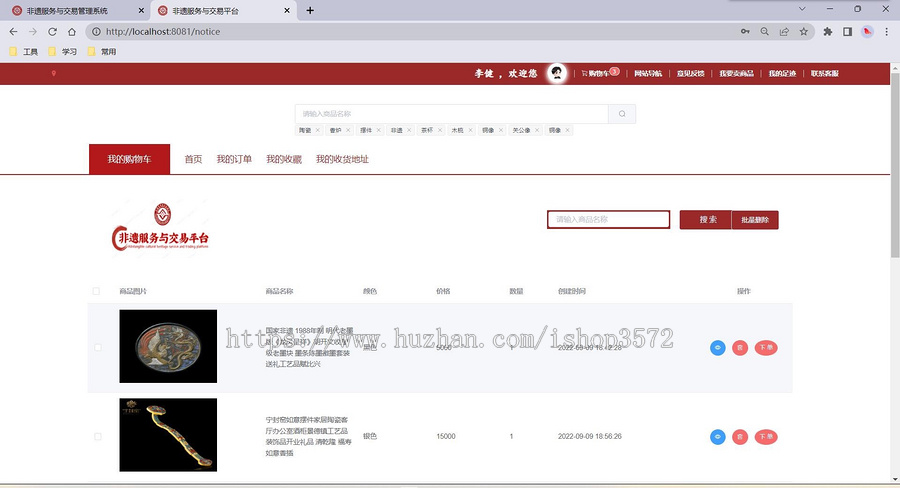
Task: Open the browser three-dot menu
Action: click(x=887, y=32)
